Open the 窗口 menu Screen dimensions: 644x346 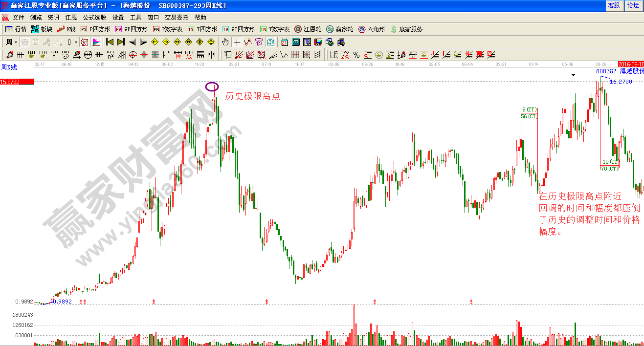click(x=153, y=17)
